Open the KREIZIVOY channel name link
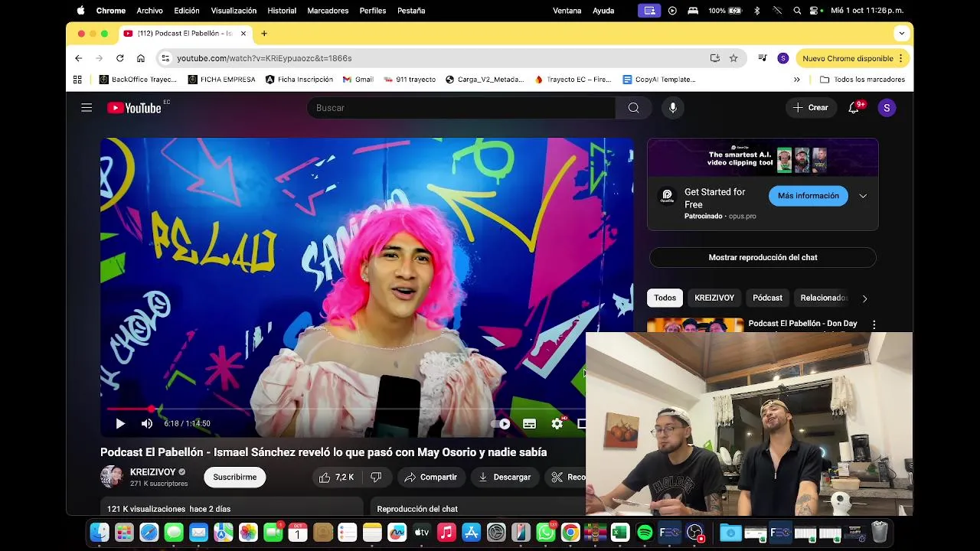980x551 pixels. tap(153, 472)
